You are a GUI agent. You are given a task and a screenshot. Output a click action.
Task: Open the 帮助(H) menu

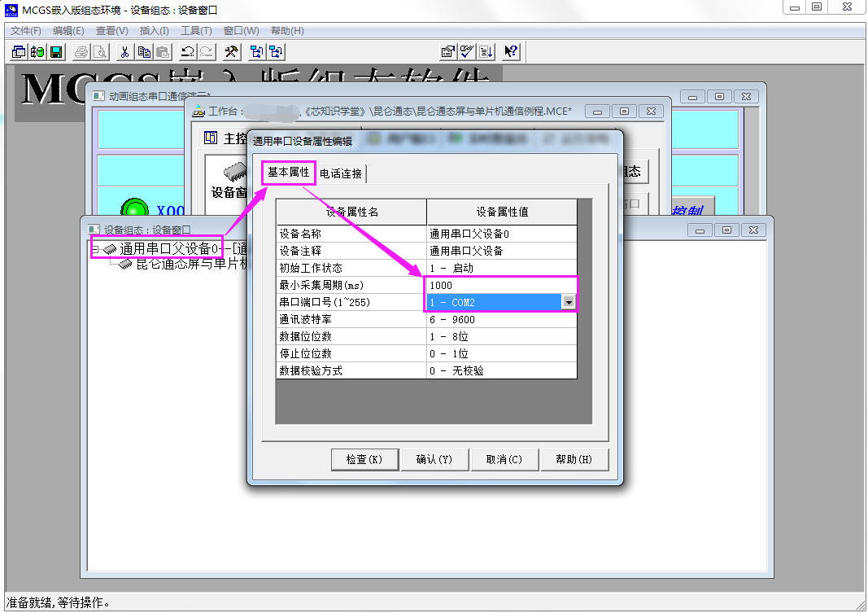[x=287, y=30]
